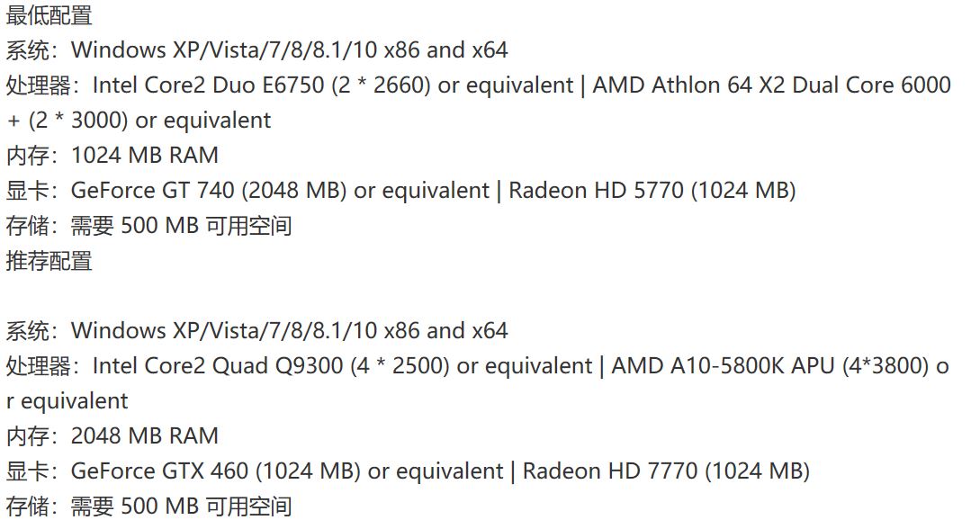Click the 1024 MB RAM memory line
This screenshot has width=980, height=529.
point(144,156)
